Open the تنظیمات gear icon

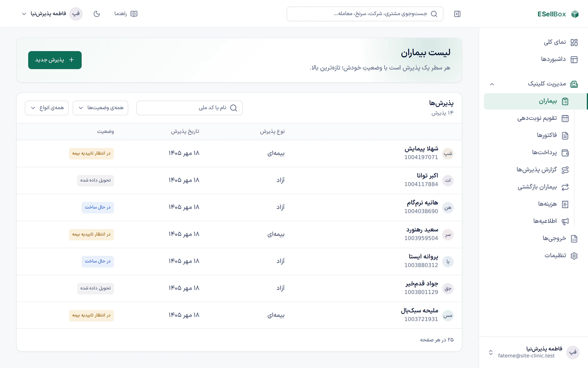[574, 256]
